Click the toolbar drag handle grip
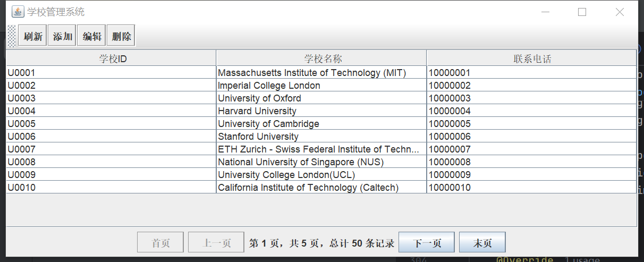The height and width of the screenshot is (262, 644). point(12,36)
